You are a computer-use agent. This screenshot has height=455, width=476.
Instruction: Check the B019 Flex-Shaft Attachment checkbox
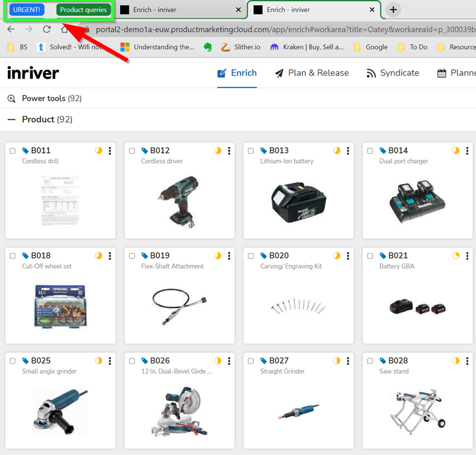point(131,256)
